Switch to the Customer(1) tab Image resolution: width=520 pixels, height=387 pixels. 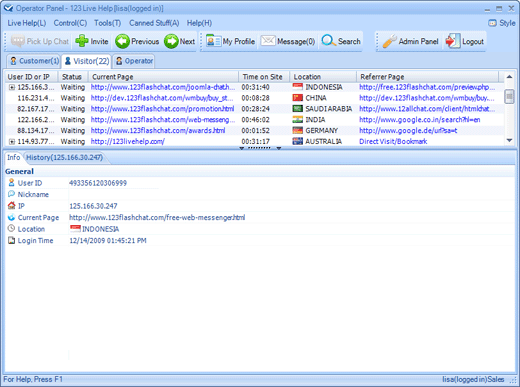[x=34, y=61]
